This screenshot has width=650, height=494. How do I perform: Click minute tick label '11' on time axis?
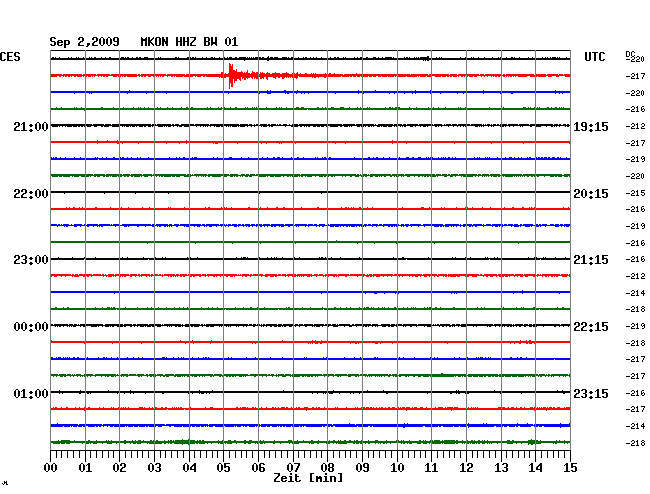pos(431,467)
